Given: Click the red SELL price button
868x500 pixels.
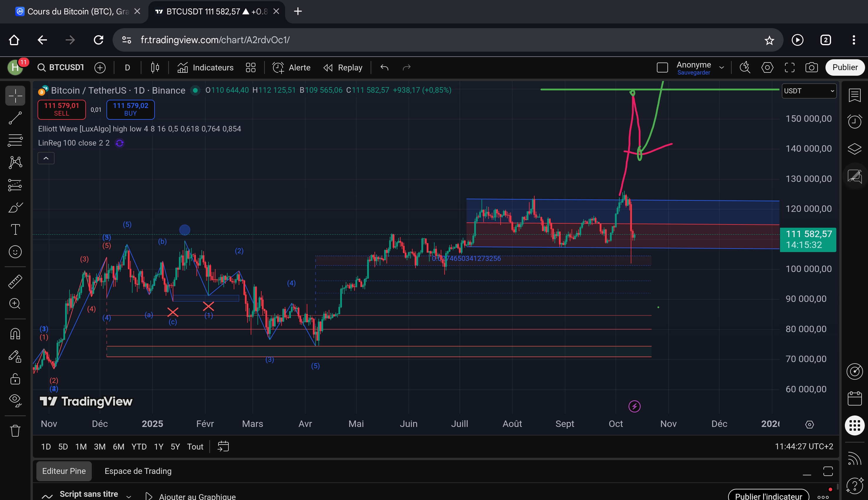Looking at the screenshot, I should click(61, 109).
